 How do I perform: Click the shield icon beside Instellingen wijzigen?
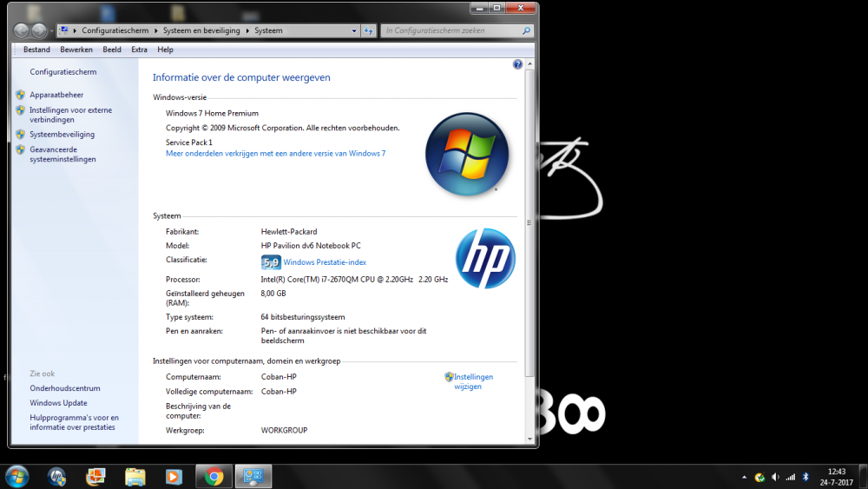(x=449, y=377)
